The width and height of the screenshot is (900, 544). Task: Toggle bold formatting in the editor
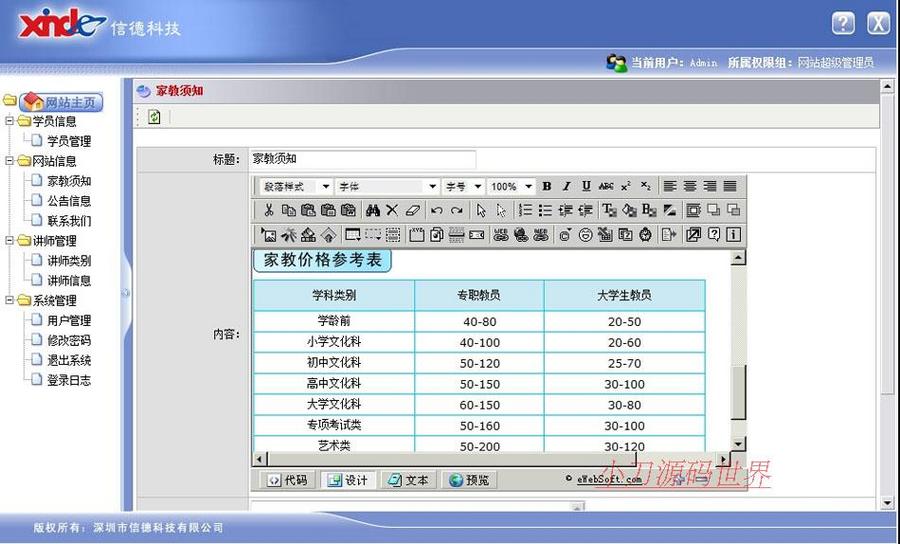click(x=547, y=186)
